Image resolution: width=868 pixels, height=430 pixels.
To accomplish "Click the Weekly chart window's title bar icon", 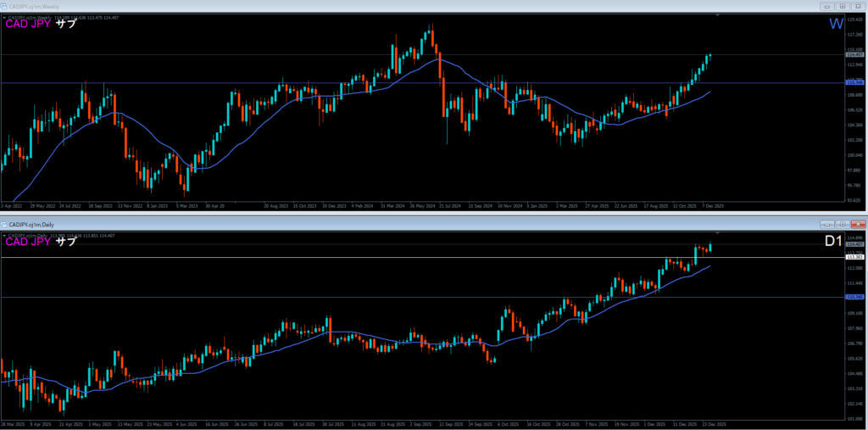I will pos(4,7).
